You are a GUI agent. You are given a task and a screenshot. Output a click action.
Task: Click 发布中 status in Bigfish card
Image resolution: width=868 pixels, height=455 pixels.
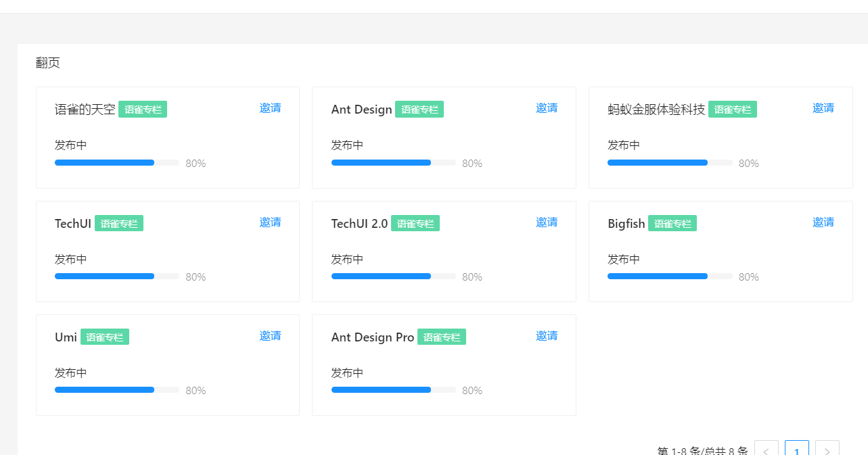624,259
